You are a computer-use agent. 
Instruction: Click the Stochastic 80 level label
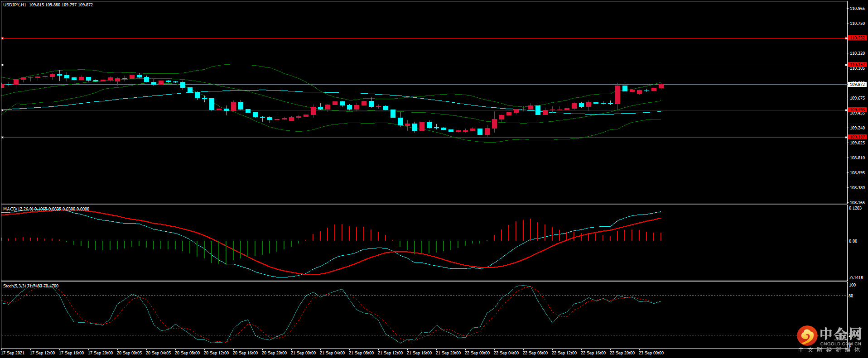pyautogui.click(x=851, y=296)
